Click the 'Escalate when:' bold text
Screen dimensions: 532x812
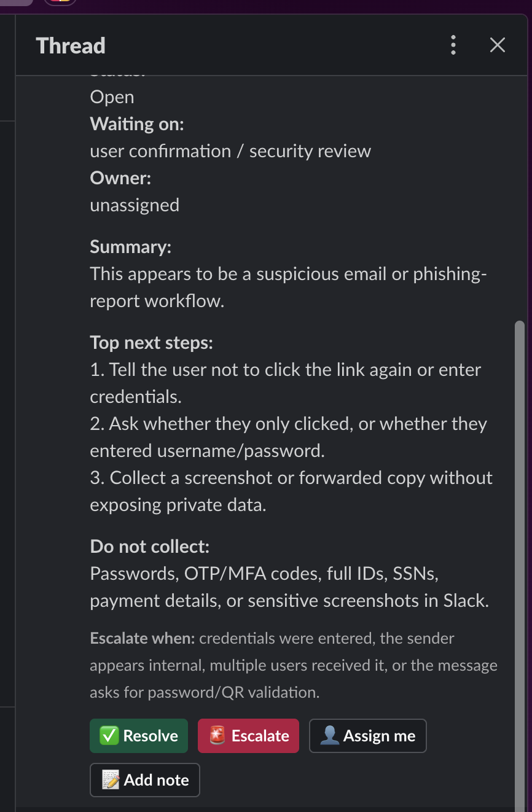(143, 639)
